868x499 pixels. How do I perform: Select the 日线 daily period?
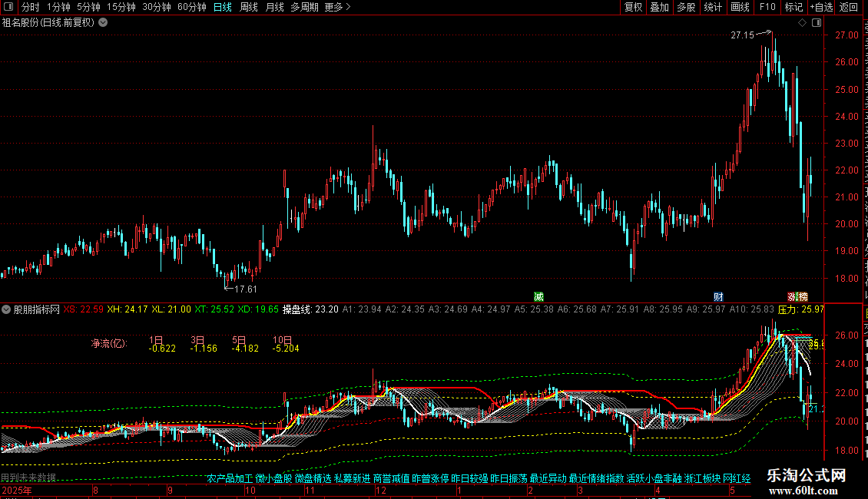[223, 7]
